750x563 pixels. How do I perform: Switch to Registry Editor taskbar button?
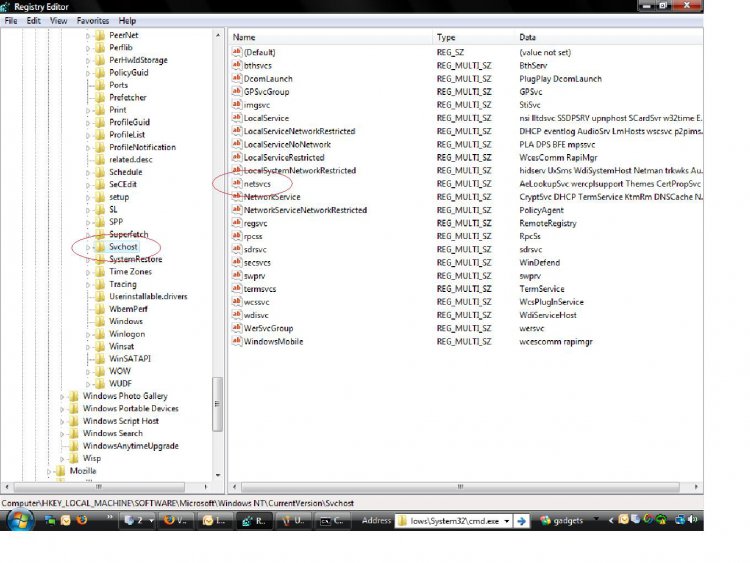[254, 520]
